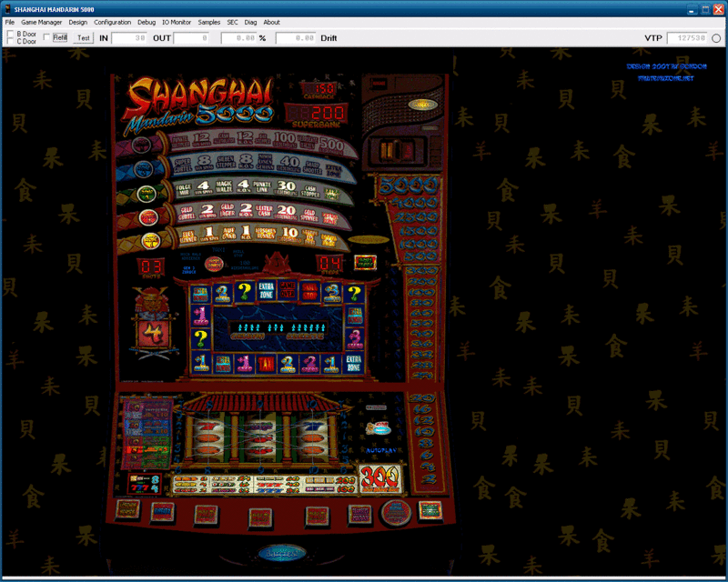Screen dimensions: 728x582
Task: Click the red Cashback LED display
Action: coord(319,88)
